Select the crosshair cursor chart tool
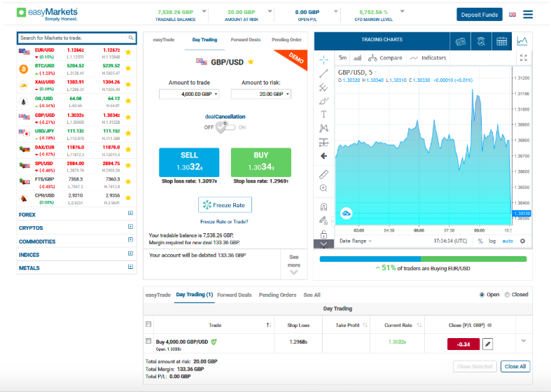This screenshot has height=392, width=551. (323, 59)
